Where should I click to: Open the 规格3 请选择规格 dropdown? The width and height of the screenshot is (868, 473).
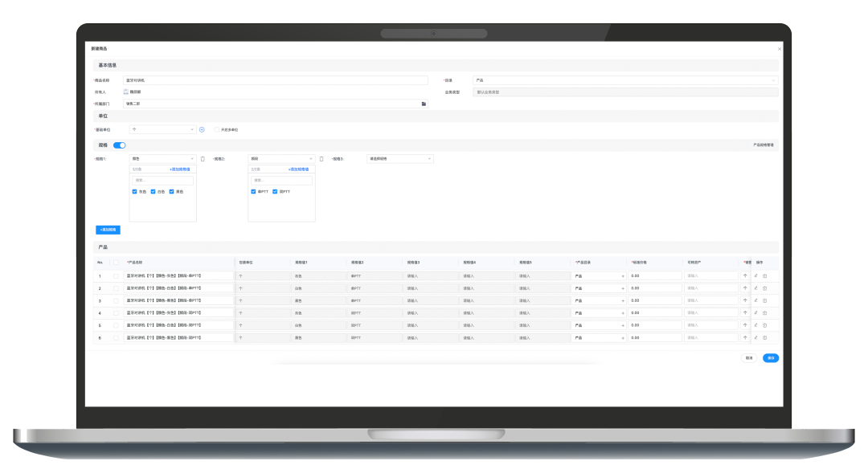tap(400, 159)
